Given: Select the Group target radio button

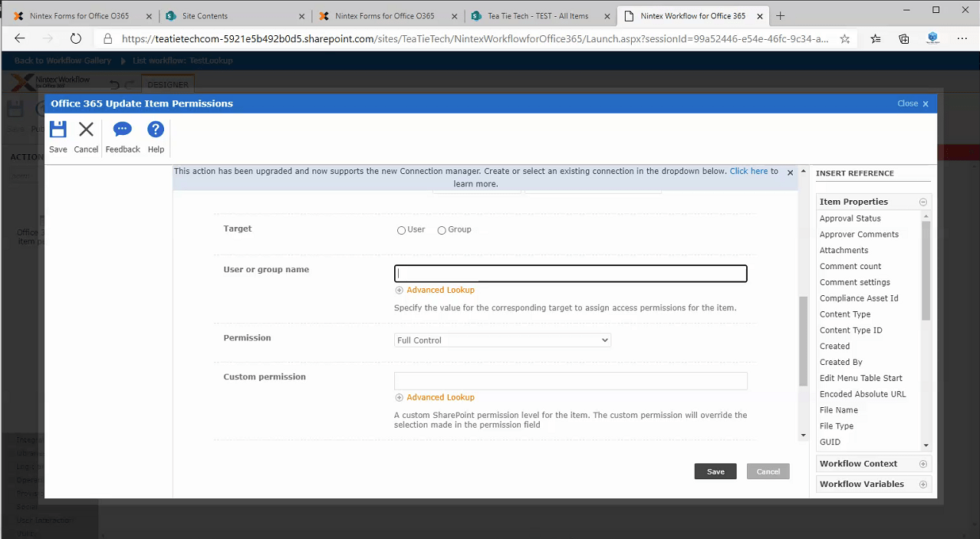Looking at the screenshot, I should tap(442, 230).
